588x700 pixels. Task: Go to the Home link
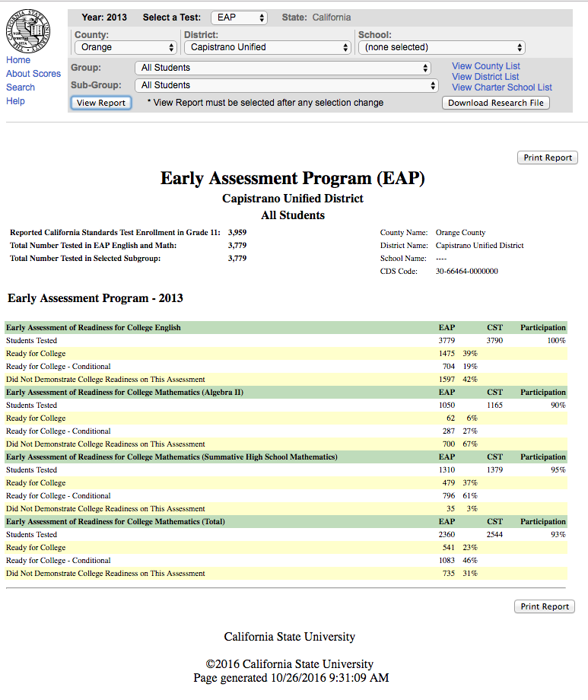click(18, 60)
